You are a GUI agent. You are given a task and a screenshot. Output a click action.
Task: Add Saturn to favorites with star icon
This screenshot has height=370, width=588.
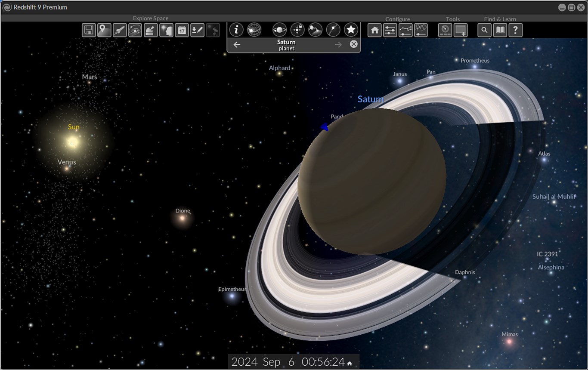351,30
